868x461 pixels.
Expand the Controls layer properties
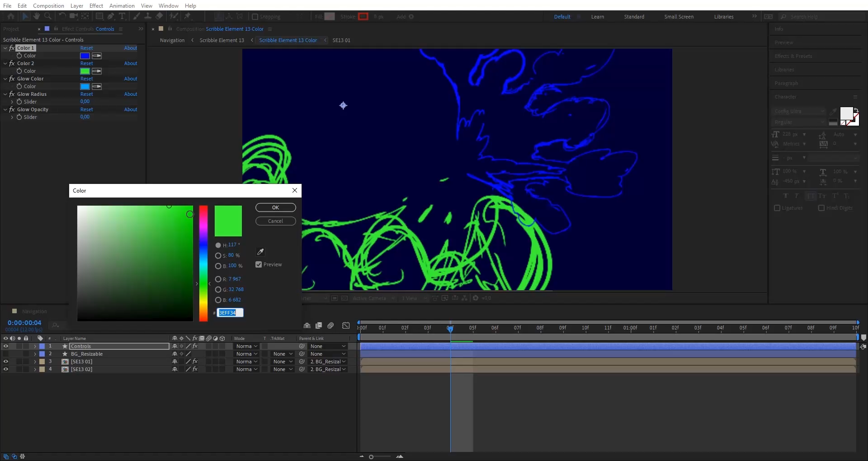point(35,346)
